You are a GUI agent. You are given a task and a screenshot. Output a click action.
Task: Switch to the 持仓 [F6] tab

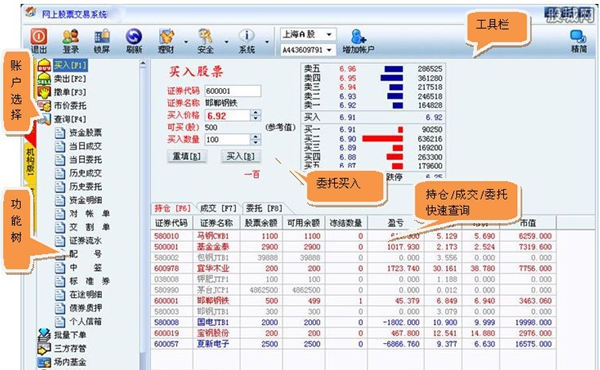[x=172, y=209]
